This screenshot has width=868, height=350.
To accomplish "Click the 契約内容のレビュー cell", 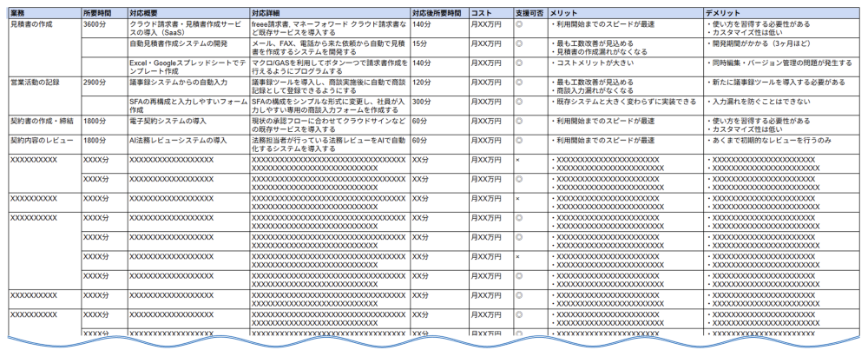I will 39,140.
